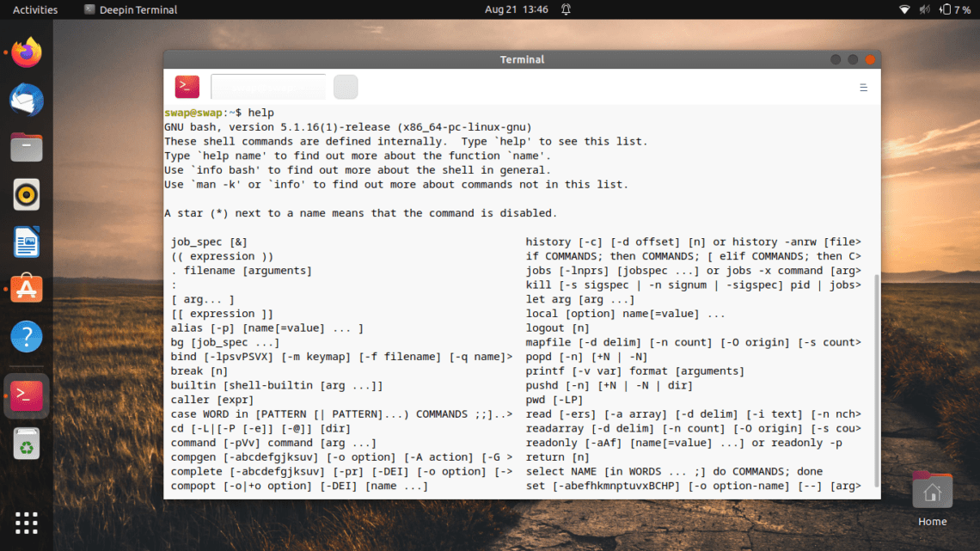Launch Thunderbird mail from the dock
Image resolution: width=980 pixels, height=551 pixels.
(x=25, y=100)
